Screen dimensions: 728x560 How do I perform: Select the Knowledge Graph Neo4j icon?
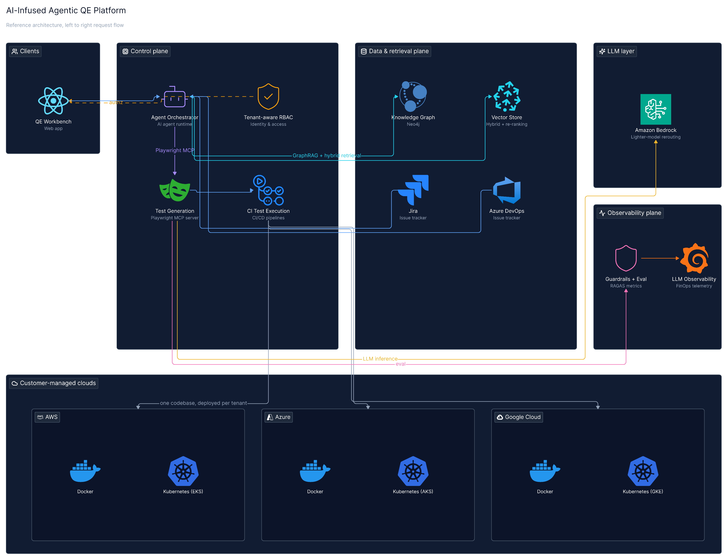click(x=413, y=97)
